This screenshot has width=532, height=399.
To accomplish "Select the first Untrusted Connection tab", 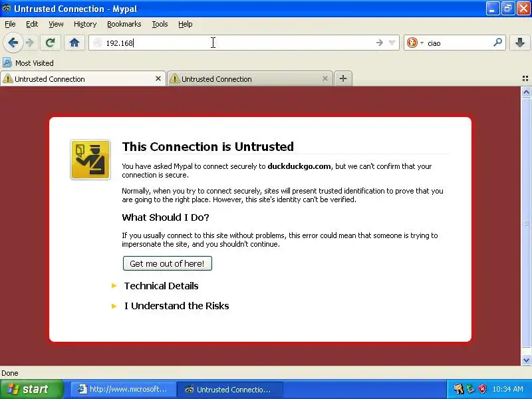I will coord(82,78).
